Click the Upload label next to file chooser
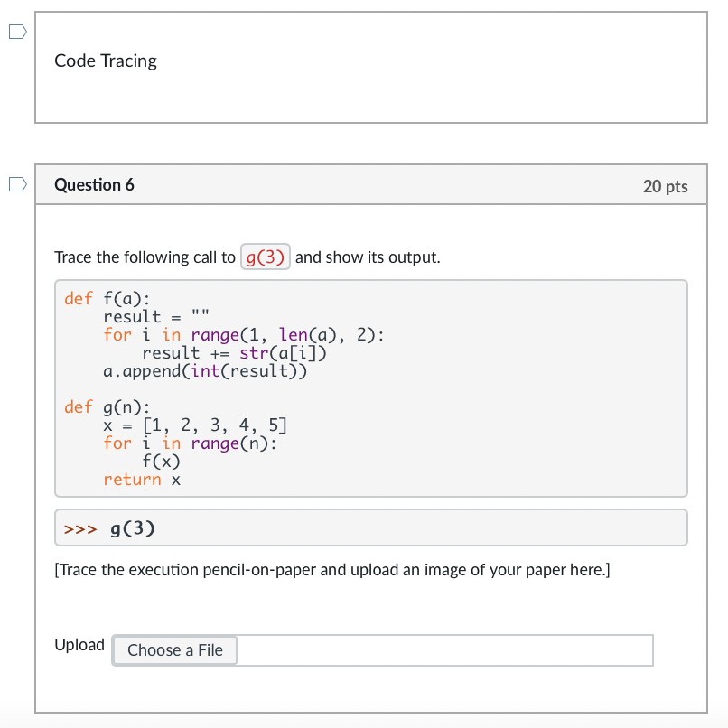The width and height of the screenshot is (728, 728). tap(79, 644)
